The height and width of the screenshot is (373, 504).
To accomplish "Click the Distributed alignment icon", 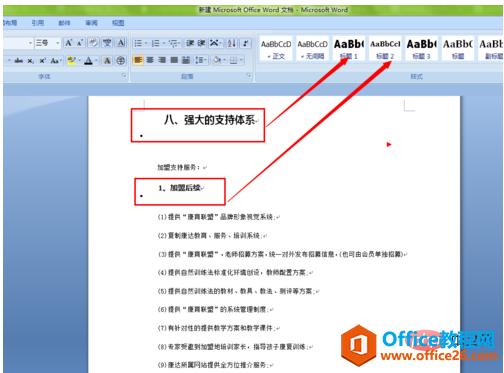I will (x=186, y=60).
